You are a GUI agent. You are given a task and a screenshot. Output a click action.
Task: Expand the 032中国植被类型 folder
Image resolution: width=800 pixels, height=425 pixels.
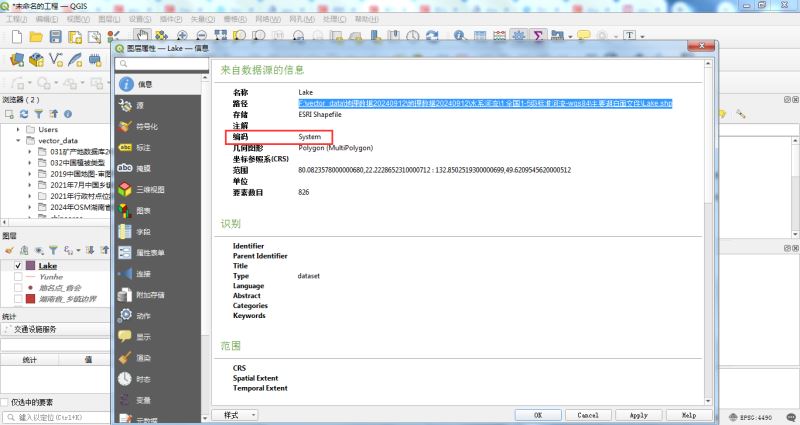pyautogui.click(x=30, y=163)
